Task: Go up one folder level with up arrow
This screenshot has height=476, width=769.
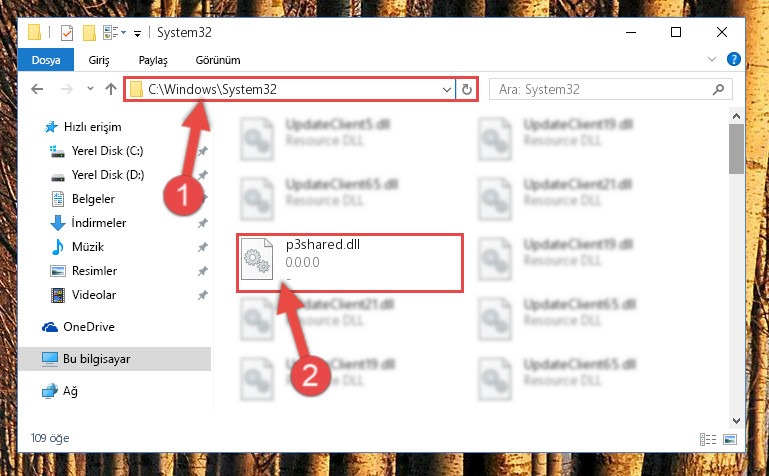Action: point(111,89)
